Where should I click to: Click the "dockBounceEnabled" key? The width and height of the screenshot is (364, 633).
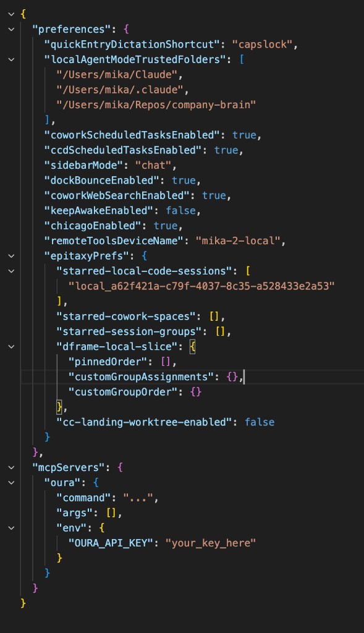click(x=102, y=181)
